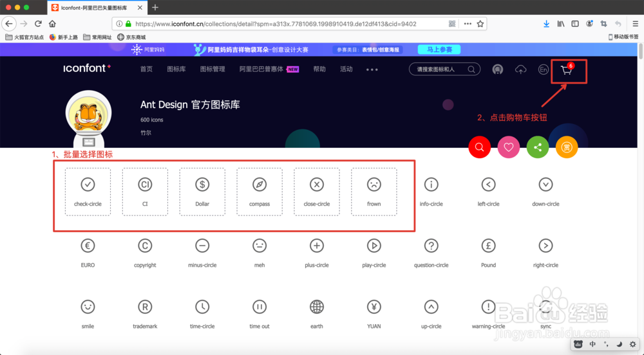
Task: Open the 图标库 nav item
Action: pos(176,69)
